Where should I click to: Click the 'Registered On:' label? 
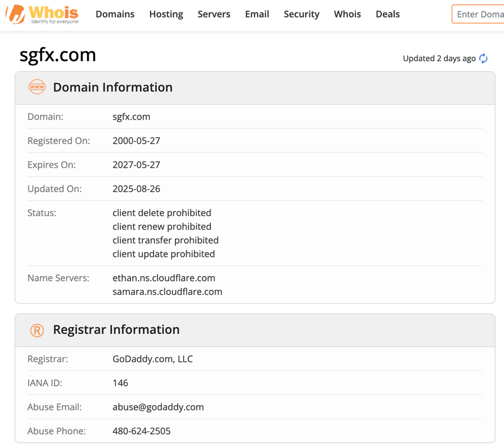[x=59, y=141]
